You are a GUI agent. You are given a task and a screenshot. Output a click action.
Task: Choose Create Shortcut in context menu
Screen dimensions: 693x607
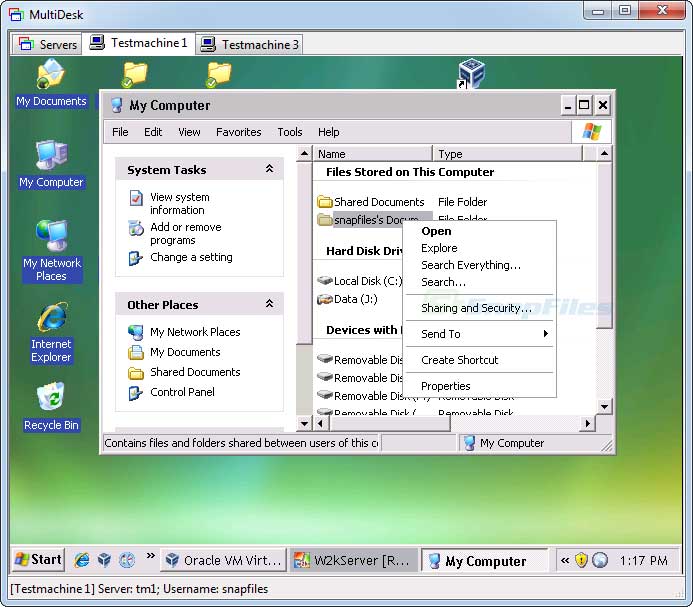(480, 360)
